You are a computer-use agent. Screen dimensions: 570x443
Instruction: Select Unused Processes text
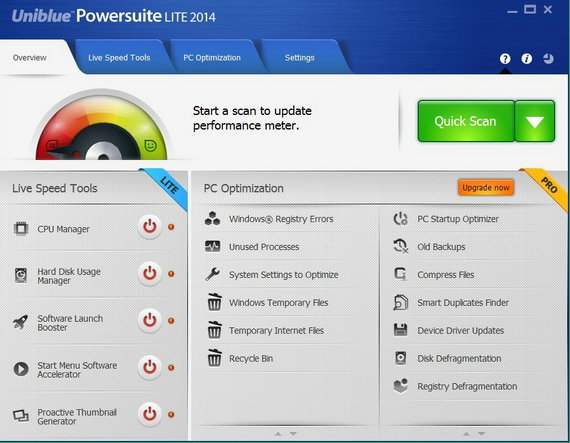(x=264, y=247)
